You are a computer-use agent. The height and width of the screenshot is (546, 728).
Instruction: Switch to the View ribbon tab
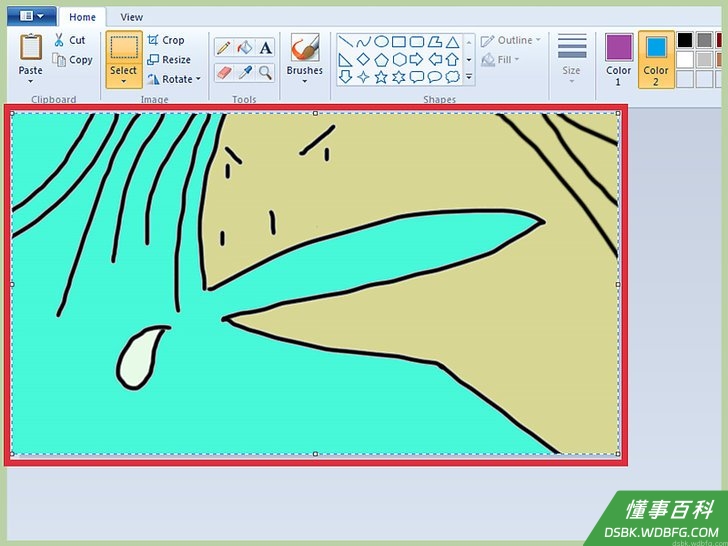[x=131, y=17]
